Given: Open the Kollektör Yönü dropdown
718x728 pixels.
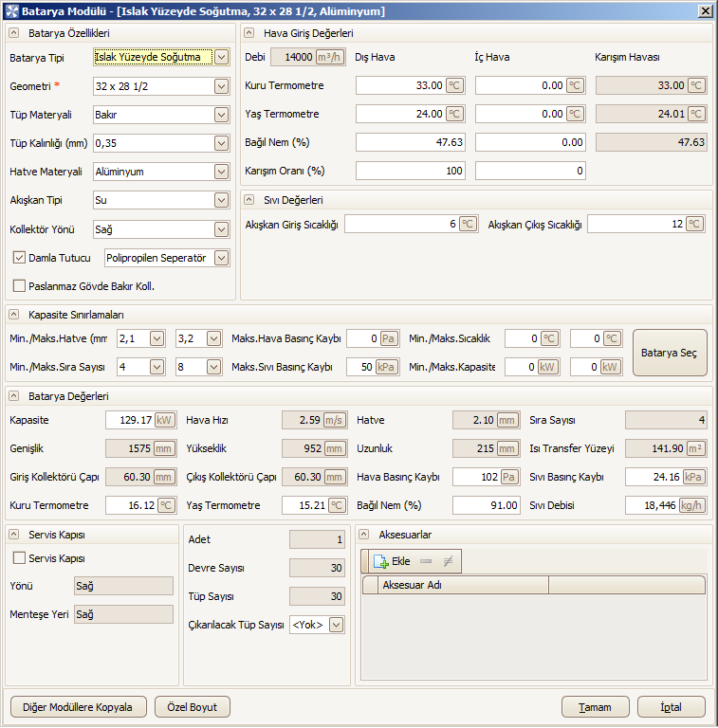Looking at the screenshot, I should (x=222, y=229).
